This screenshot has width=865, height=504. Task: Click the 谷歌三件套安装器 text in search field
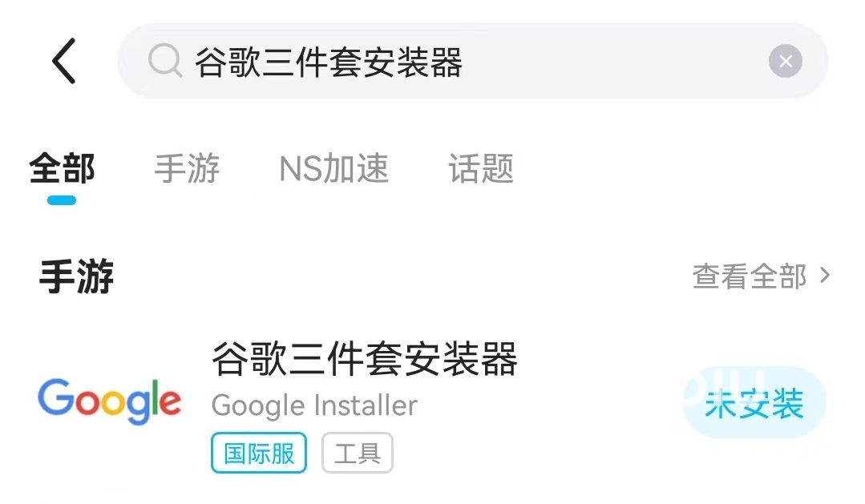pos(329,62)
